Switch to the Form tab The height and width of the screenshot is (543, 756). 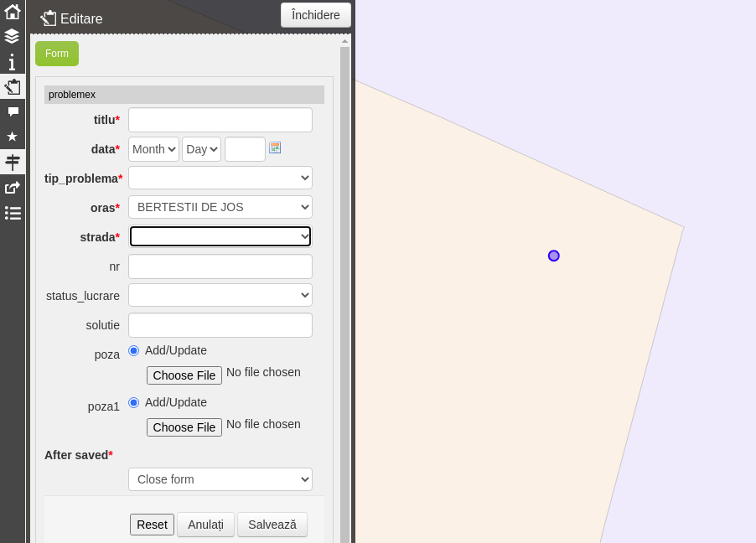click(56, 53)
